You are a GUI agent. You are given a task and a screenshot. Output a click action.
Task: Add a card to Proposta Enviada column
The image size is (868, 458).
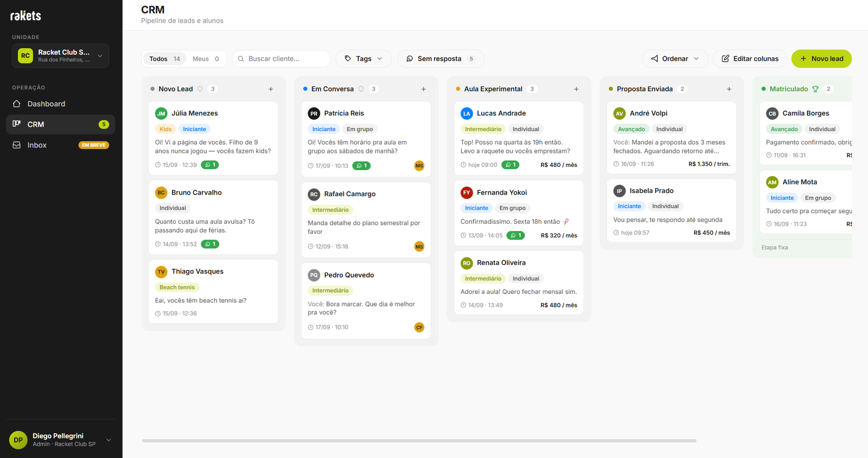coord(729,89)
